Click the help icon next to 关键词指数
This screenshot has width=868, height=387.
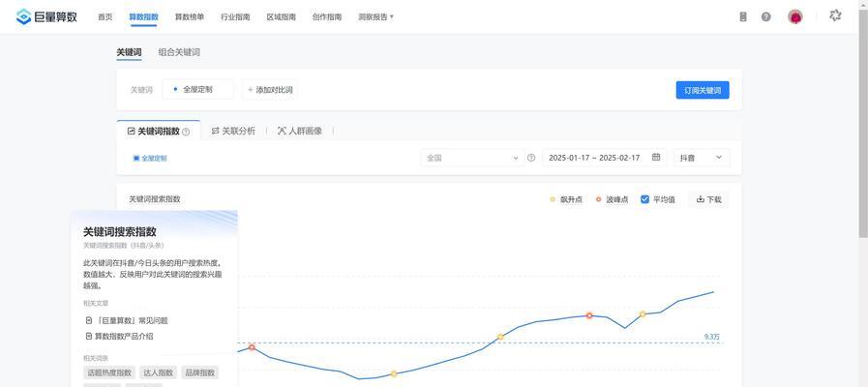tap(186, 132)
